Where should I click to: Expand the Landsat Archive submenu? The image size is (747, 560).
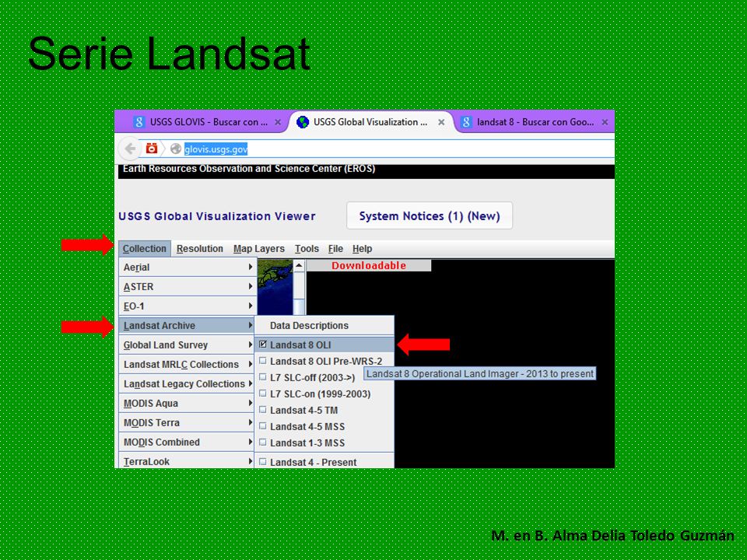(x=187, y=326)
